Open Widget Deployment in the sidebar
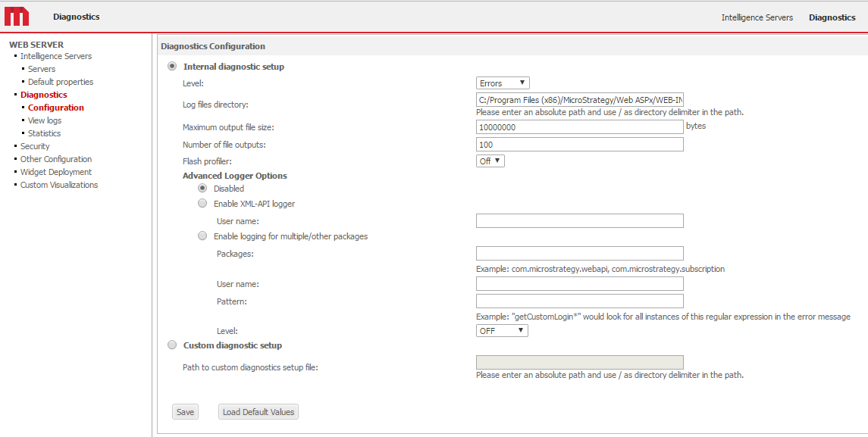The width and height of the screenshot is (868, 437). pyautogui.click(x=56, y=172)
